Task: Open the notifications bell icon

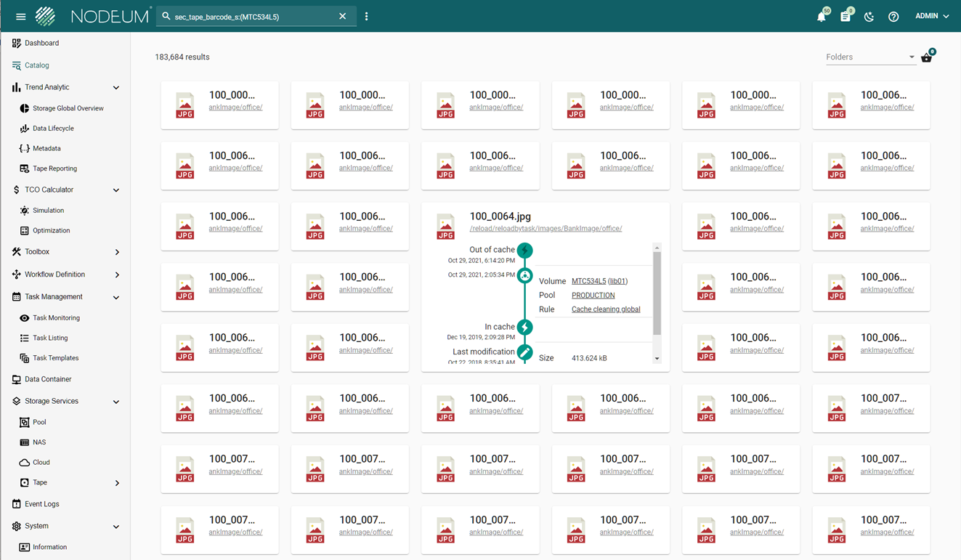Action: click(x=821, y=17)
